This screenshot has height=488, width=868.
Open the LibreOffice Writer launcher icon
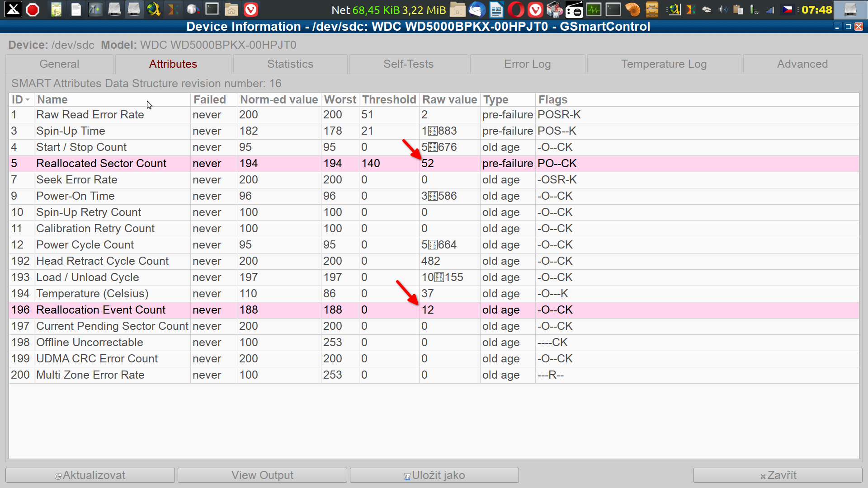(x=496, y=9)
